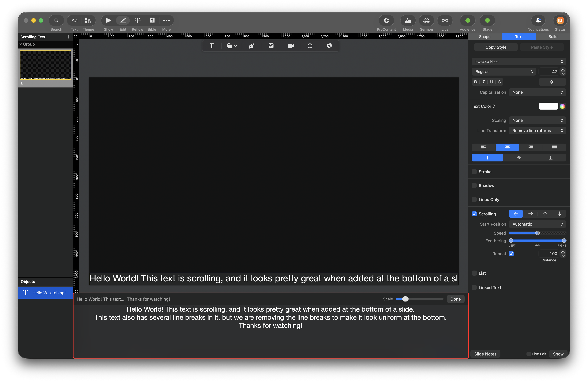Image resolution: width=588 pixels, height=382 pixels.
Task: Insert a web object with globe icon
Action: (310, 46)
